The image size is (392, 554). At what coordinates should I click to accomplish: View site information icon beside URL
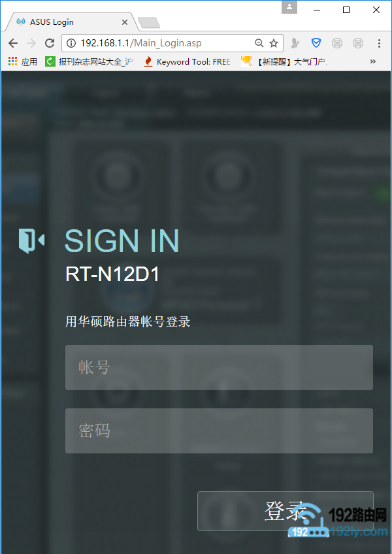[x=71, y=43]
